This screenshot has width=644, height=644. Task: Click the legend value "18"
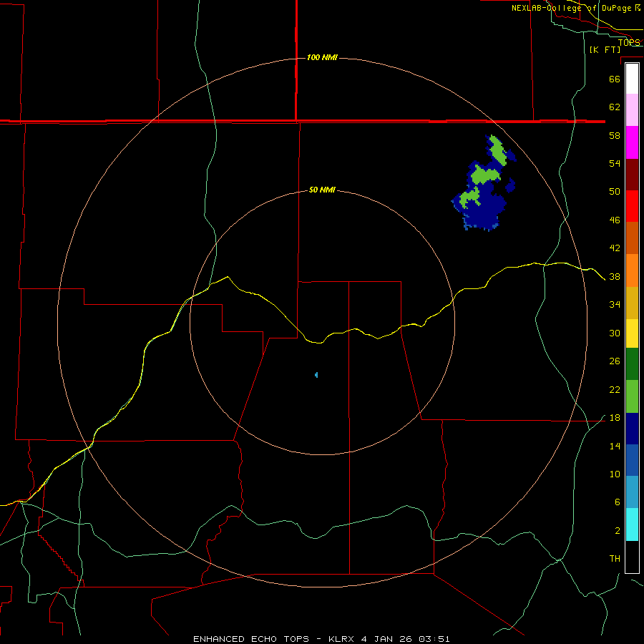615,418
